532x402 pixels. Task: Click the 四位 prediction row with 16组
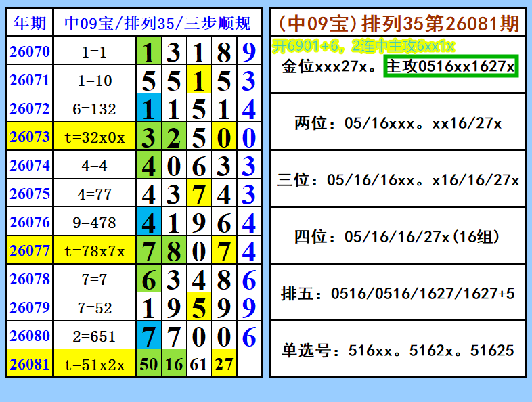tap(398, 237)
